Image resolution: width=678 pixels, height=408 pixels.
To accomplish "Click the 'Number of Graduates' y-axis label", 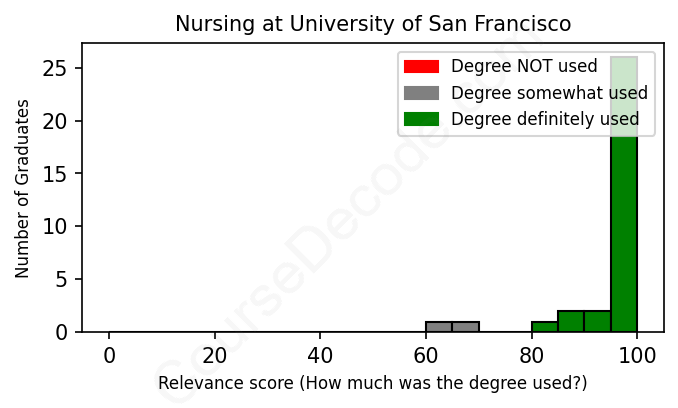I will click(x=23, y=187).
